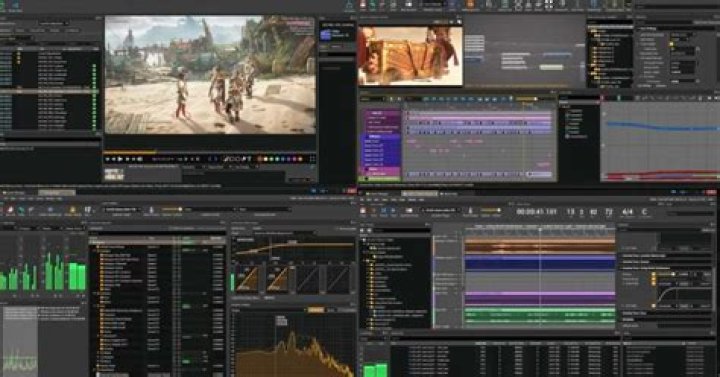Screen dimensions: 720x377
Task: Switch to the highlighted tab in the spectrum window
Action: pyautogui.click(x=56, y=193)
